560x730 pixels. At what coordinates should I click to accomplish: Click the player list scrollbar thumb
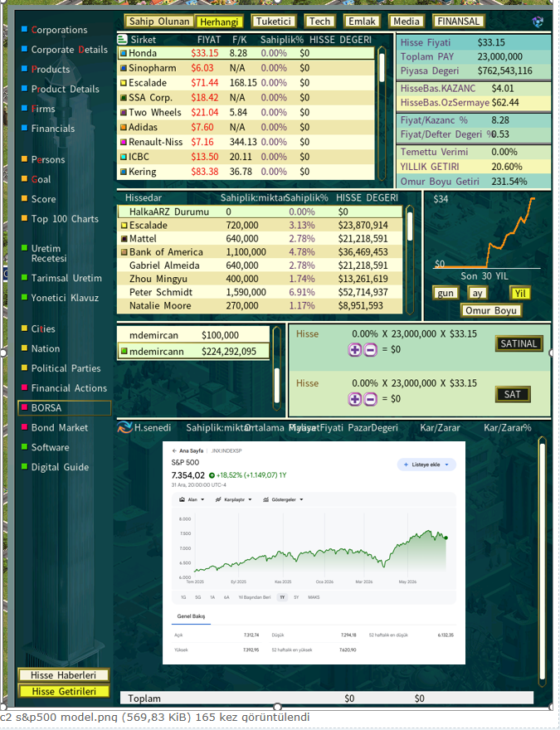277,386
